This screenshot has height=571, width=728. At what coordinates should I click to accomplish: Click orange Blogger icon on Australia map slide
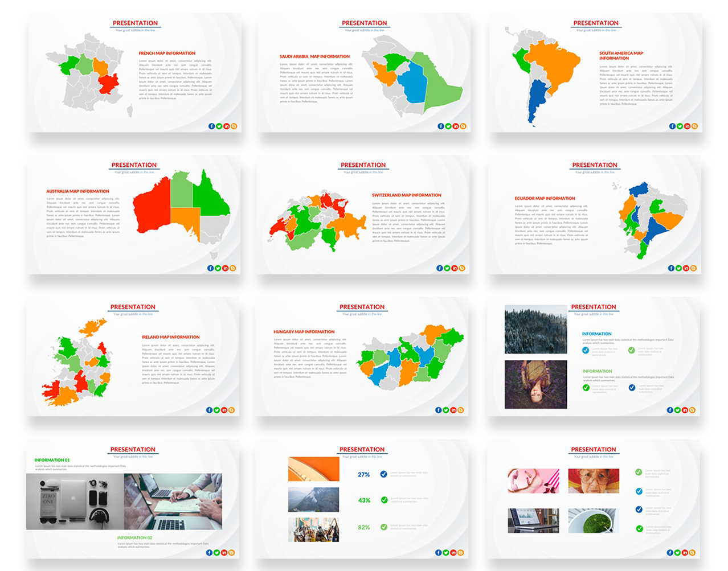[233, 268]
